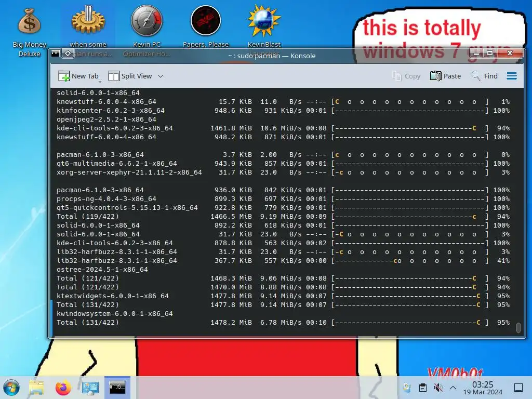532x399 pixels.
Task: Click the text 'ostree-2024.5-1-x86_64'
Action: point(102,270)
